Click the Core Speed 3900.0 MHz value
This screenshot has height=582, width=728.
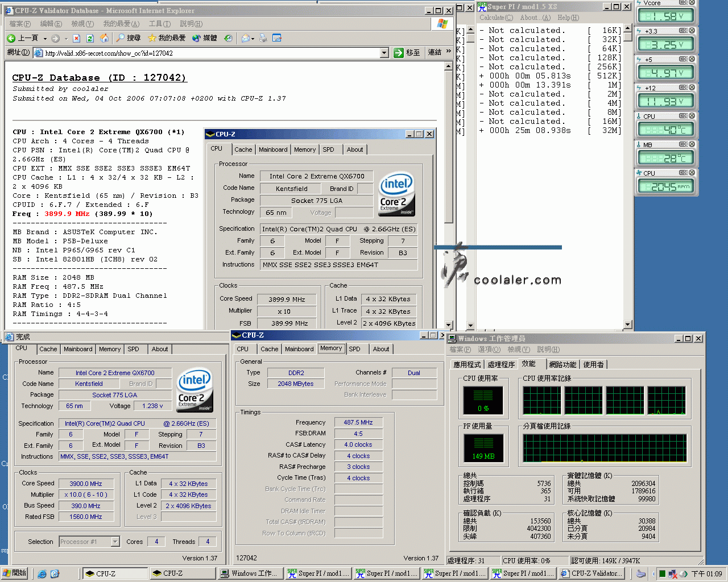(86, 484)
